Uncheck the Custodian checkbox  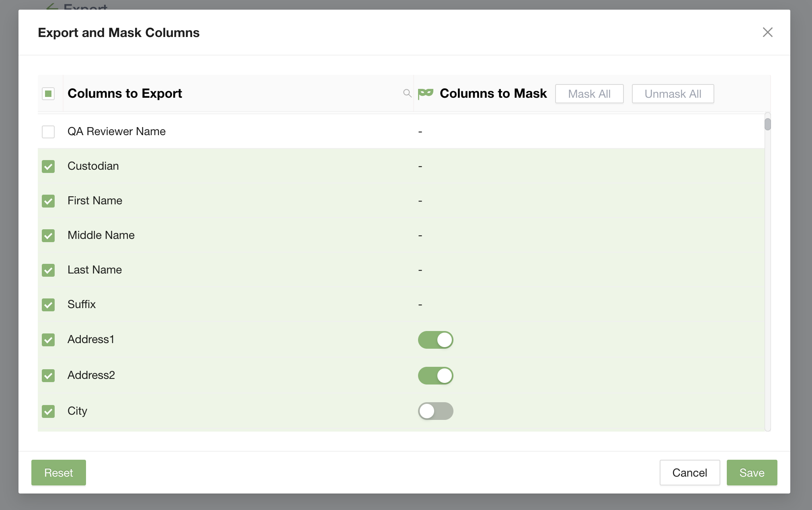click(48, 166)
